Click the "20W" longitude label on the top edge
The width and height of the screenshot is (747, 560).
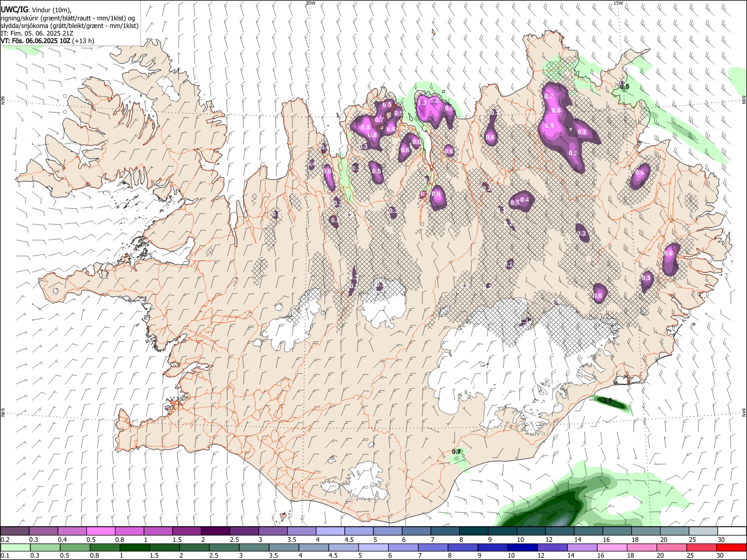[x=310, y=3]
